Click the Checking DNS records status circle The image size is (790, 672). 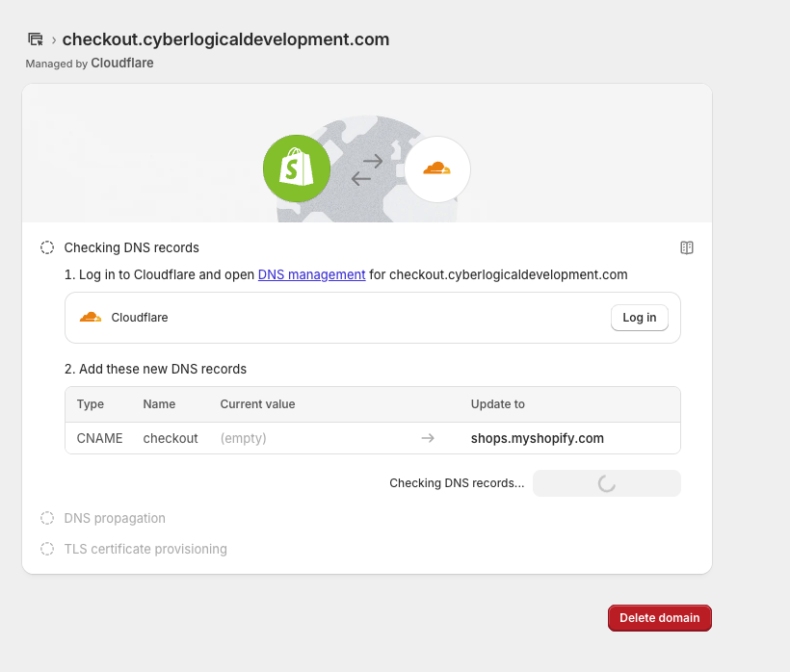coord(47,247)
